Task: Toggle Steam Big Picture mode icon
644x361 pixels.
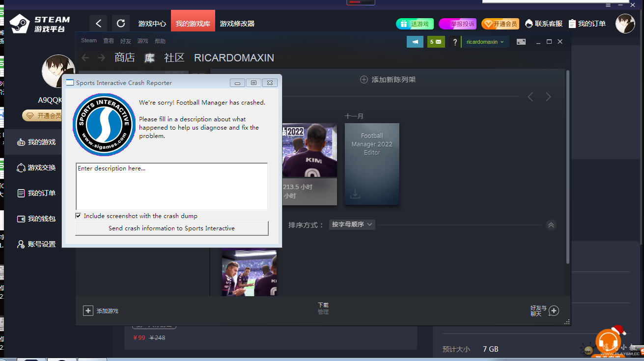Action: point(521,42)
